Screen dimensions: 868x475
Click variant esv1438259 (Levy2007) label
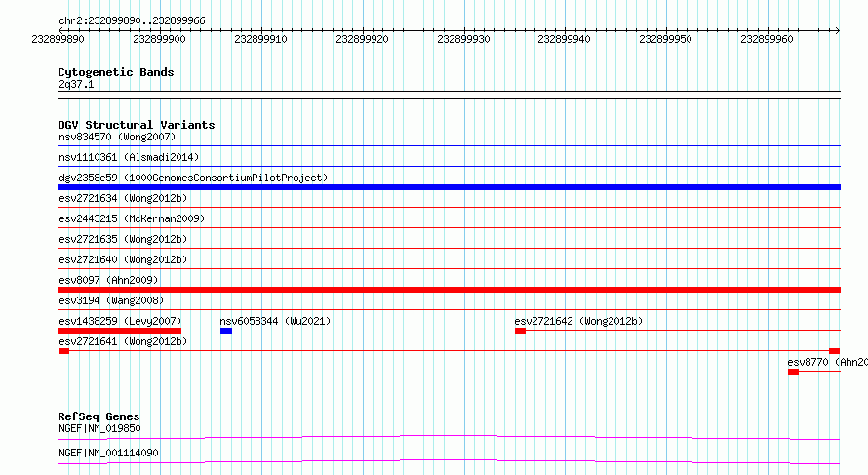[x=120, y=321]
